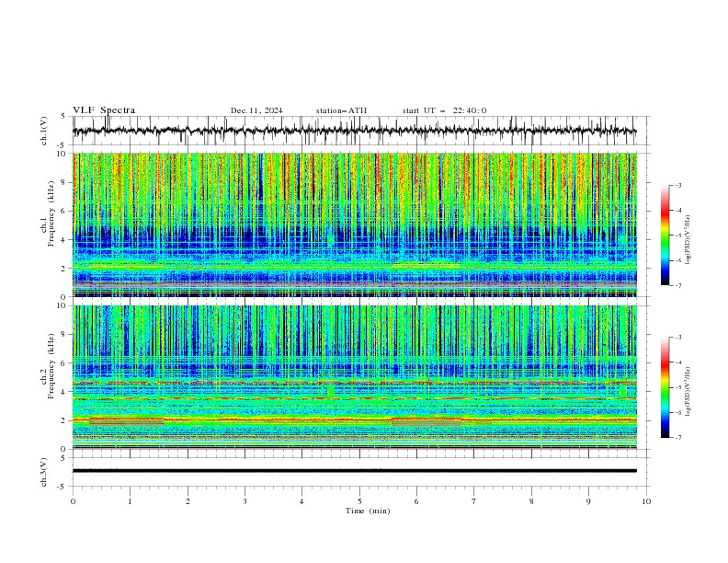
Task: Click the "ch.1(V)" waveform axis label
Action: 44,131
